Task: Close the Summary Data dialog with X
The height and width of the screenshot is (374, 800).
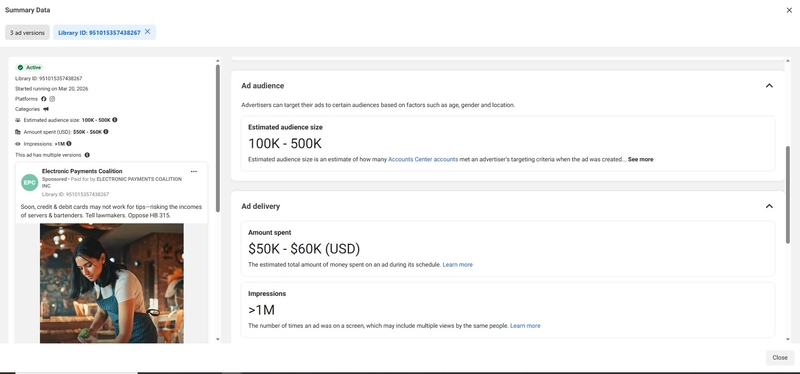Action: (789, 10)
